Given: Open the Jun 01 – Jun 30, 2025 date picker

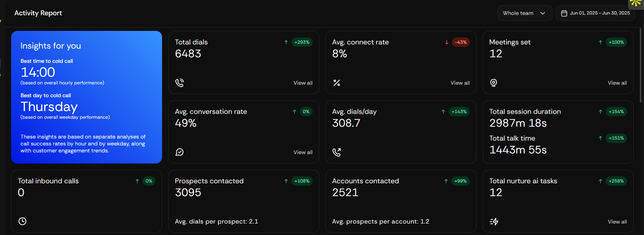Looking at the screenshot, I should pos(595,13).
